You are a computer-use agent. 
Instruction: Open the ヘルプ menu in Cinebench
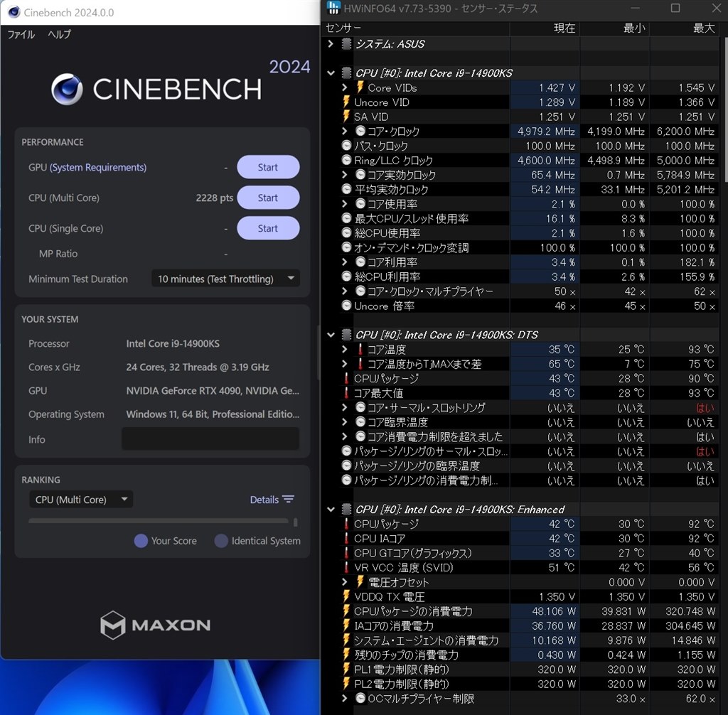coord(58,34)
